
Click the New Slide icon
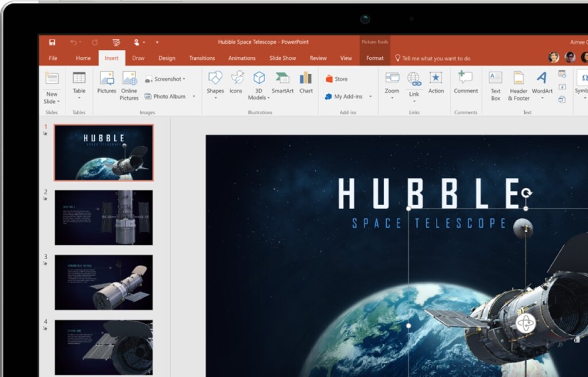(x=52, y=78)
